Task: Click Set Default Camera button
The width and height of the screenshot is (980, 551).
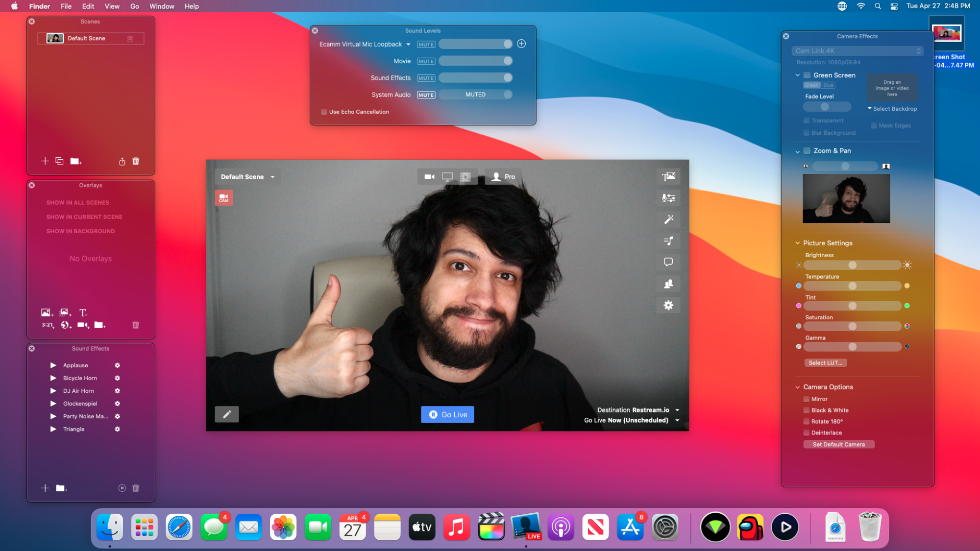Action: coord(838,445)
